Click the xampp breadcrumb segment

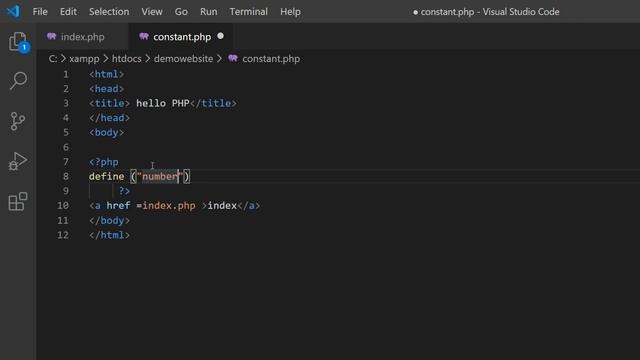pos(84,59)
